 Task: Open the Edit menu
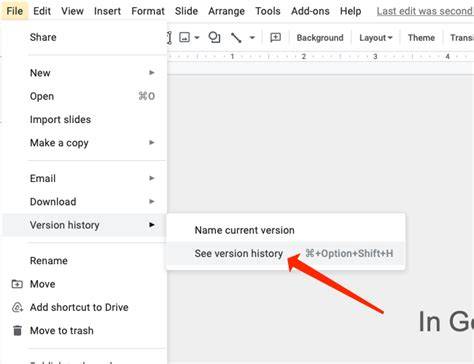[42, 11]
